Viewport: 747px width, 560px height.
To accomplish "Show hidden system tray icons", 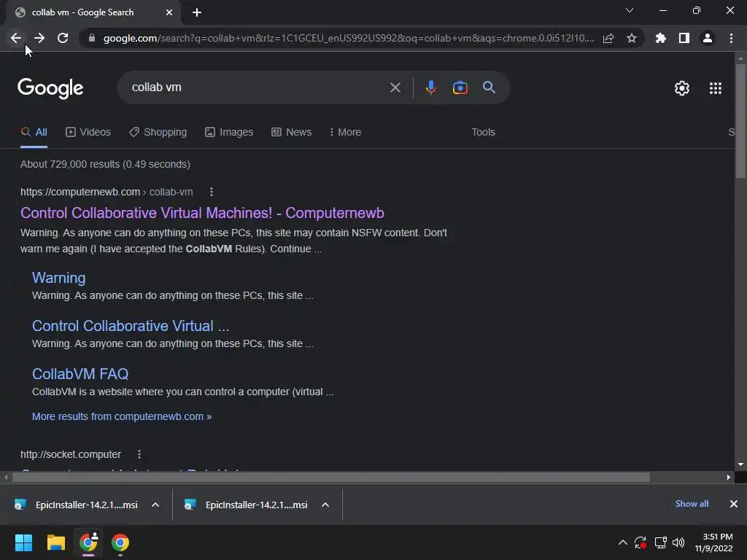I will (x=622, y=542).
